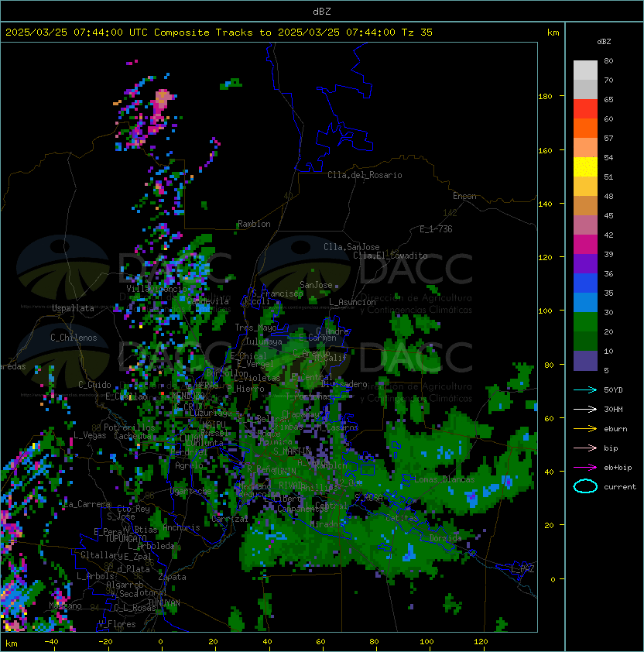The image size is (644, 652).
Task: Click the 'L_Asuncion' map label
Action: [x=352, y=302]
